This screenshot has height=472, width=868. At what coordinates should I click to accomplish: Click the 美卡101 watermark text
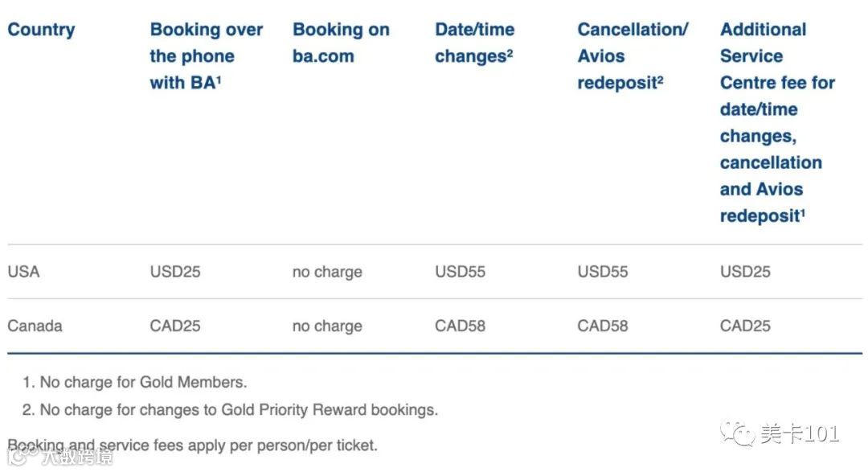pos(799,435)
